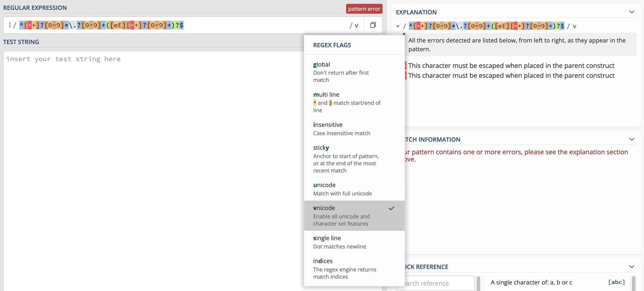Copy the regex to clipboard

pos(373,25)
